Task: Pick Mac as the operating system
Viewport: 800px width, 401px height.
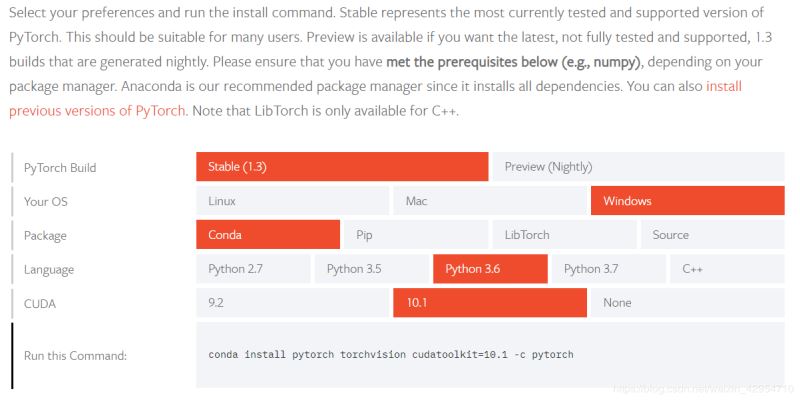Action: 489,201
